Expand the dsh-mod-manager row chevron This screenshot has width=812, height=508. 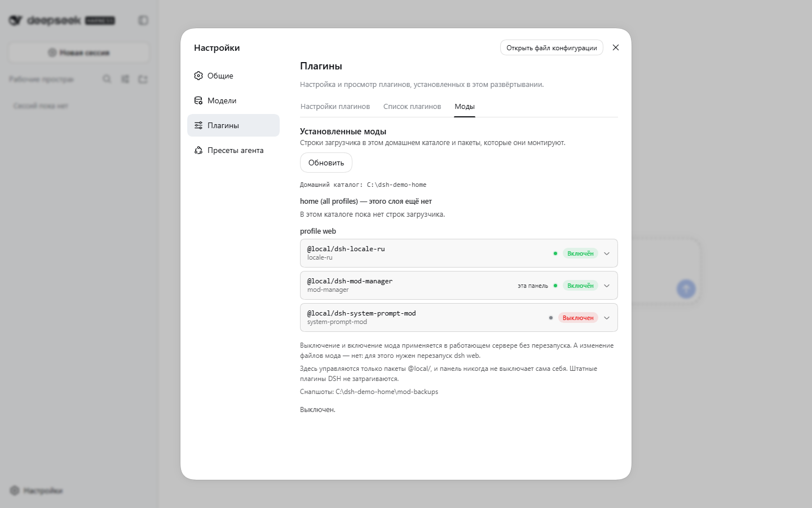point(607,286)
